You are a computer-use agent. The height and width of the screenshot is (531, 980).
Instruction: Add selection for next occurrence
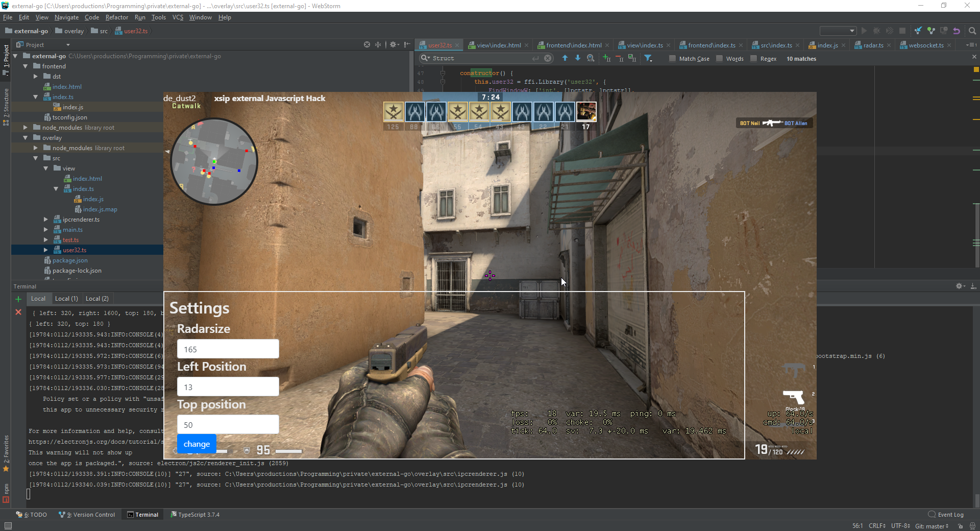[x=606, y=58]
